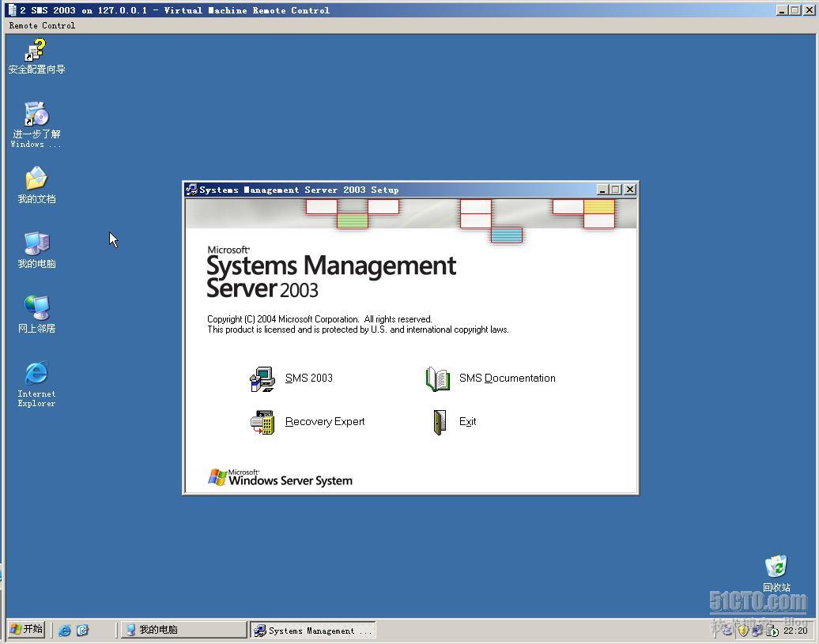Close the SMS 2003 Setup window

tap(630, 190)
